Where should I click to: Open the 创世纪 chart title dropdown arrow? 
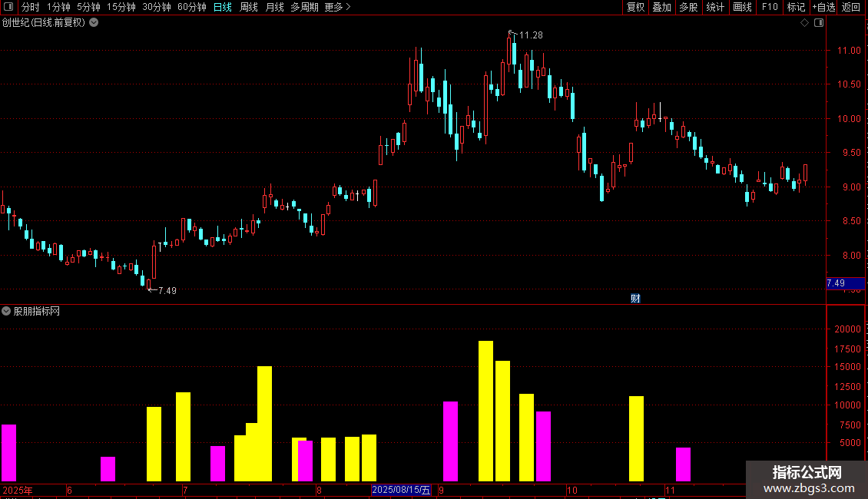click(x=94, y=23)
